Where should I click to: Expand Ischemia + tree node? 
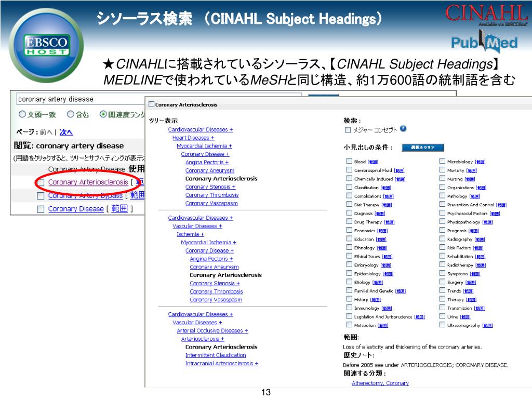pyautogui.click(x=190, y=234)
